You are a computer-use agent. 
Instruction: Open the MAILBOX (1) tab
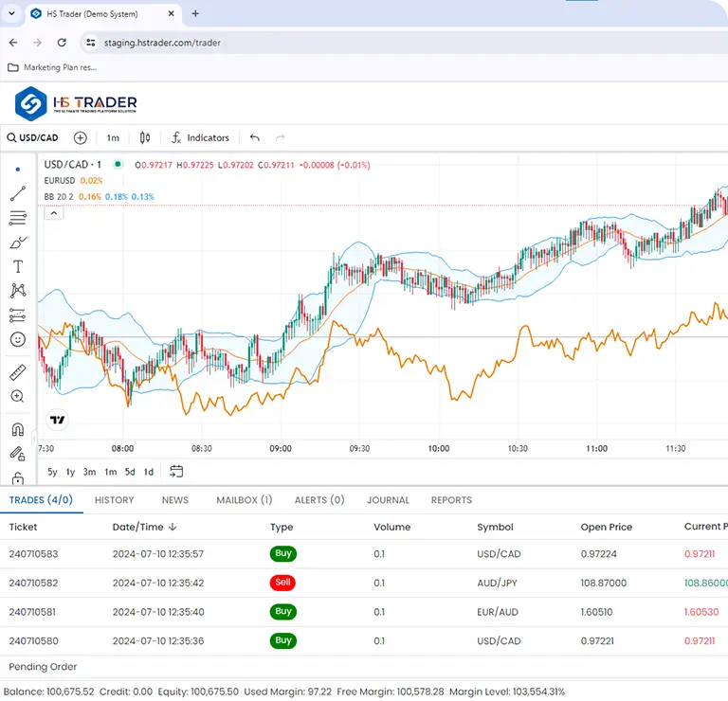tap(244, 500)
